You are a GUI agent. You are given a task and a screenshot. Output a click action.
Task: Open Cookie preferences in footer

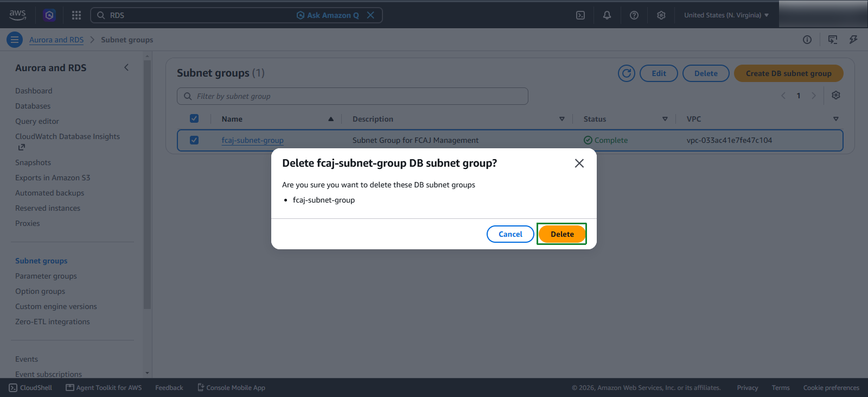[x=831, y=388]
